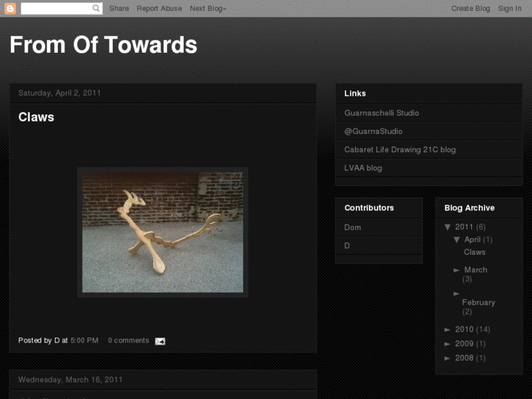Expand the March archive month
This screenshot has height=399, width=532.
pyautogui.click(x=457, y=270)
